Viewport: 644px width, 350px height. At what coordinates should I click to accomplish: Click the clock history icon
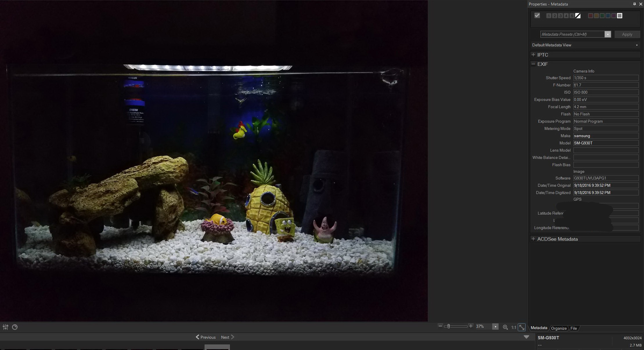[x=15, y=327]
